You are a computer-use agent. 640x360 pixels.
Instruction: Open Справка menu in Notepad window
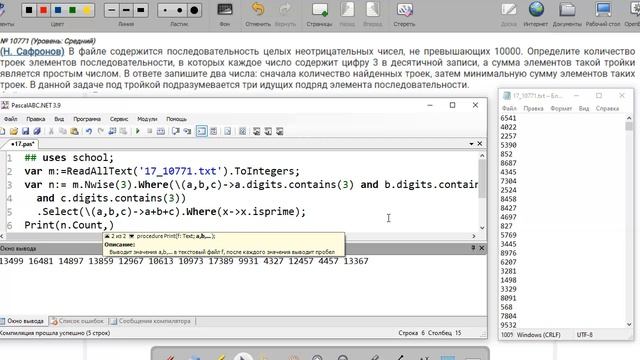click(x=607, y=109)
